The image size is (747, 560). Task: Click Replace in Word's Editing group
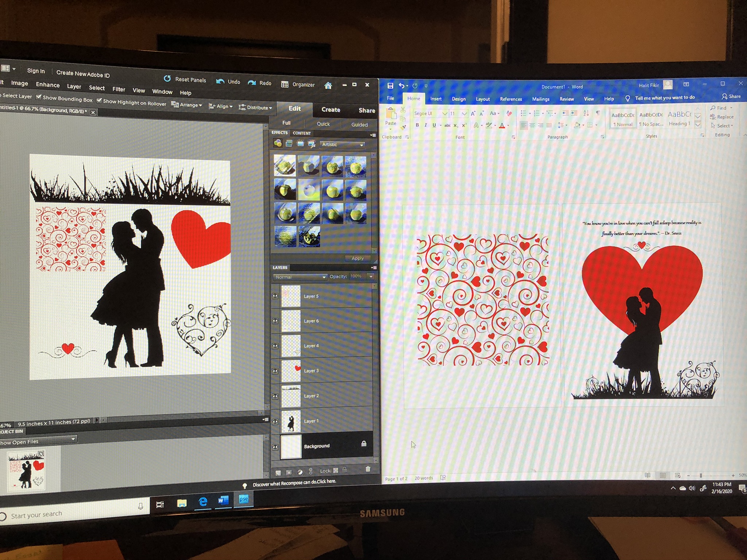click(x=721, y=117)
